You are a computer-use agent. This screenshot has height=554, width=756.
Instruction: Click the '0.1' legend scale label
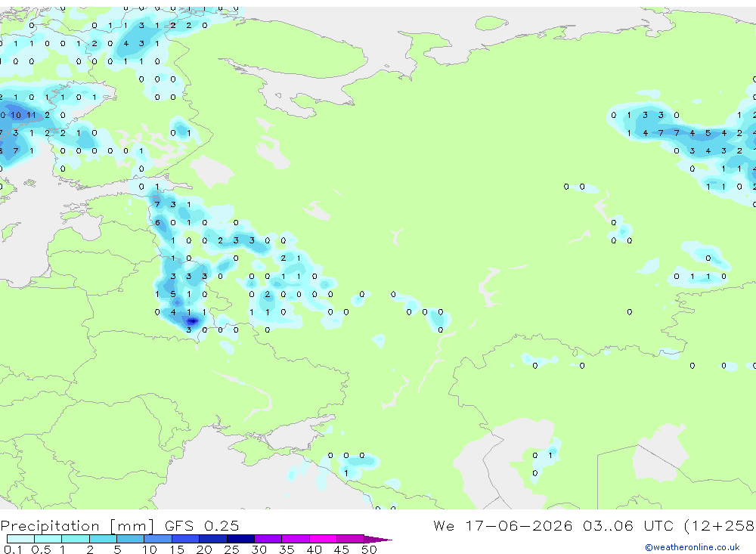tap(13, 549)
